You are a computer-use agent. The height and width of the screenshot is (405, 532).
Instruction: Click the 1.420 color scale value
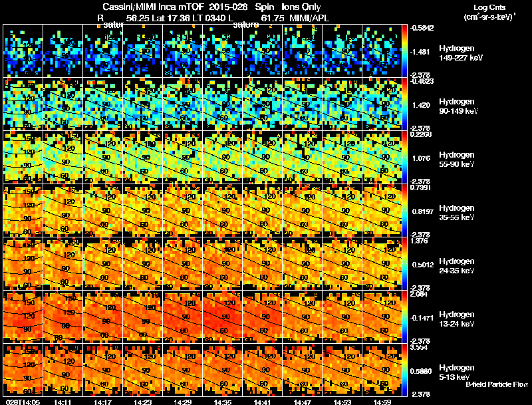pos(421,105)
